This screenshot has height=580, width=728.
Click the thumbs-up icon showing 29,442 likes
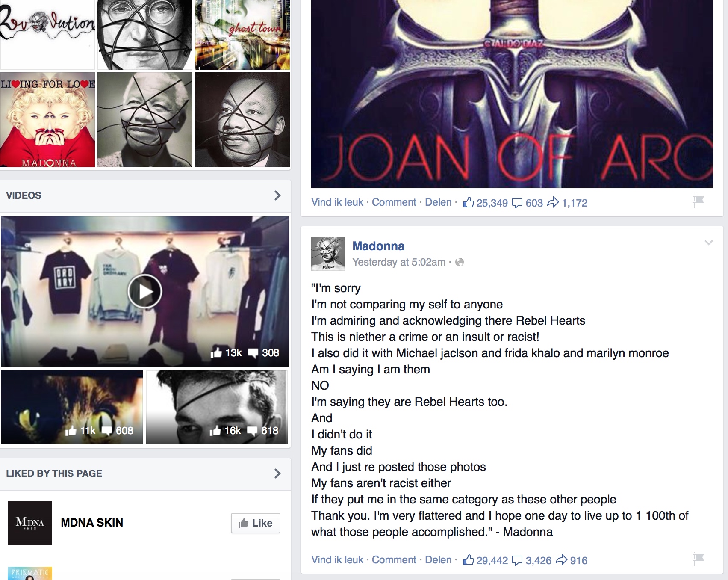click(469, 560)
